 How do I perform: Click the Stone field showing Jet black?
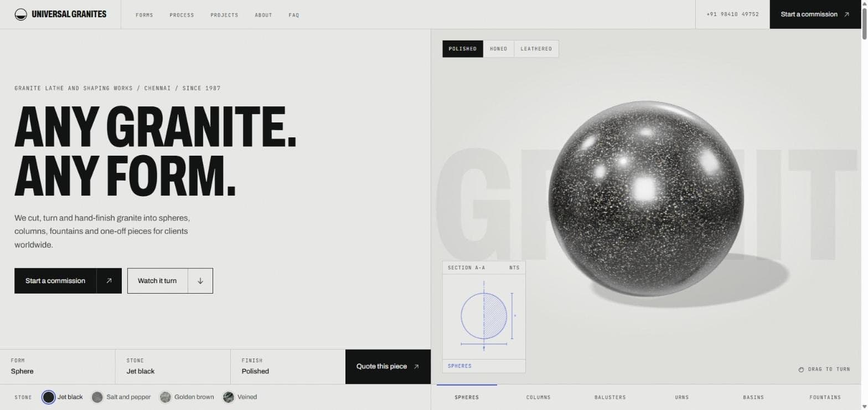[173, 366]
